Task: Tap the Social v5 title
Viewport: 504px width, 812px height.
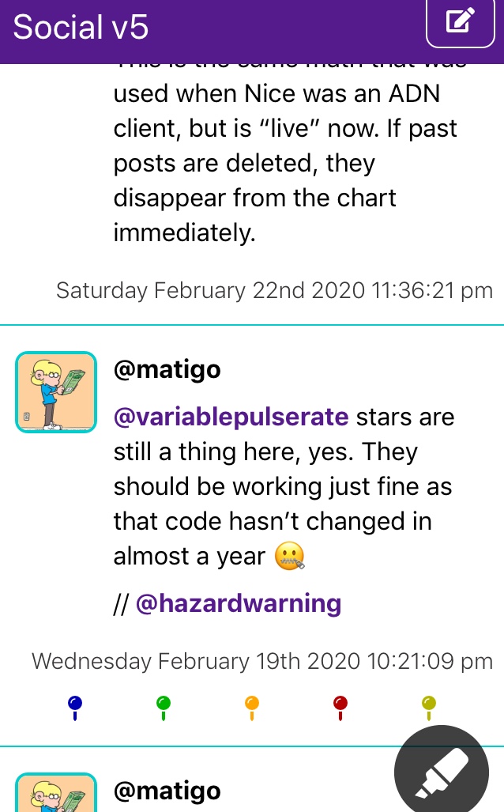Action: pyautogui.click(x=81, y=27)
